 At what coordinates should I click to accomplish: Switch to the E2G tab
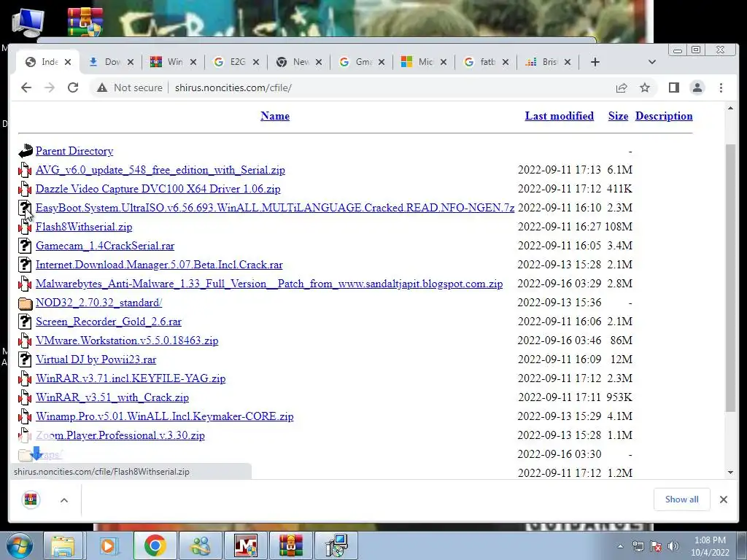[x=236, y=62]
